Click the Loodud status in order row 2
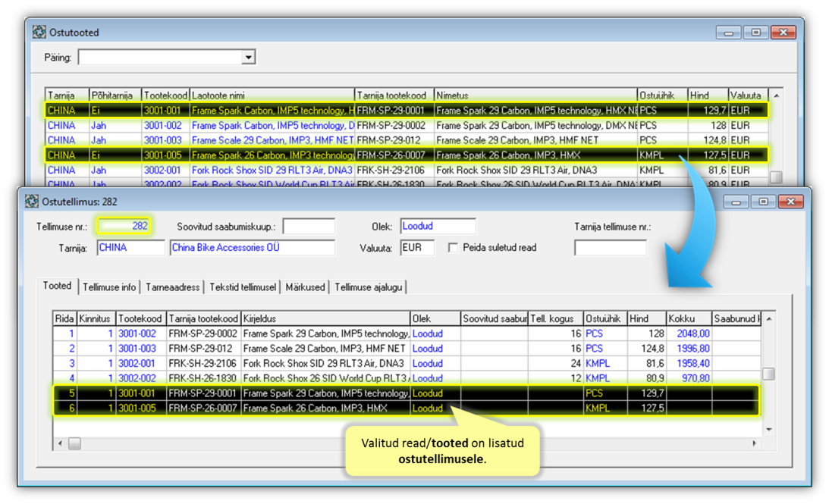 (427, 349)
